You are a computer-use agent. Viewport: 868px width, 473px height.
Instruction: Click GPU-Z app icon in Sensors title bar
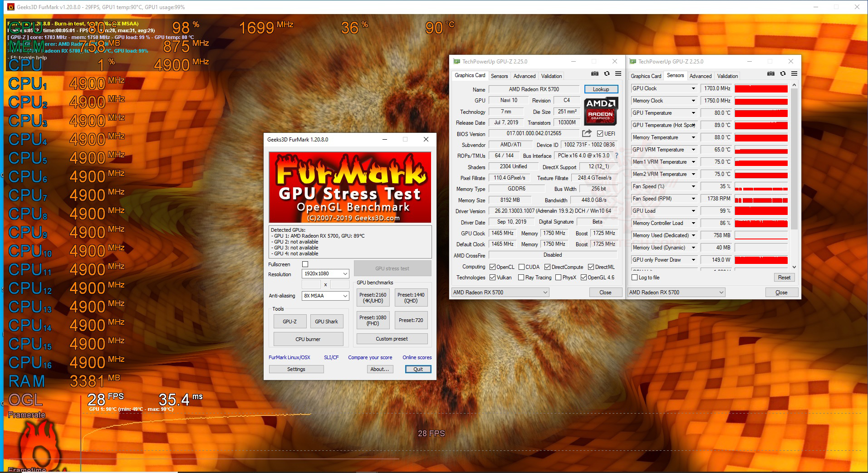coord(633,61)
